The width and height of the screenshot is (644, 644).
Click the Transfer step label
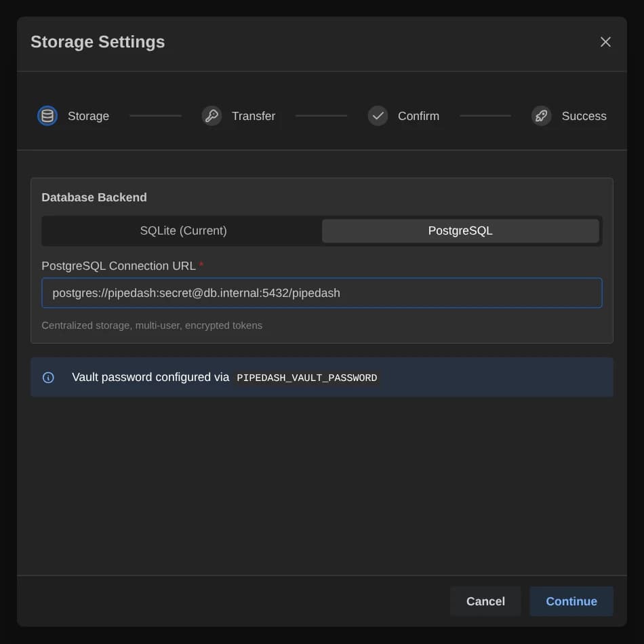[254, 116]
